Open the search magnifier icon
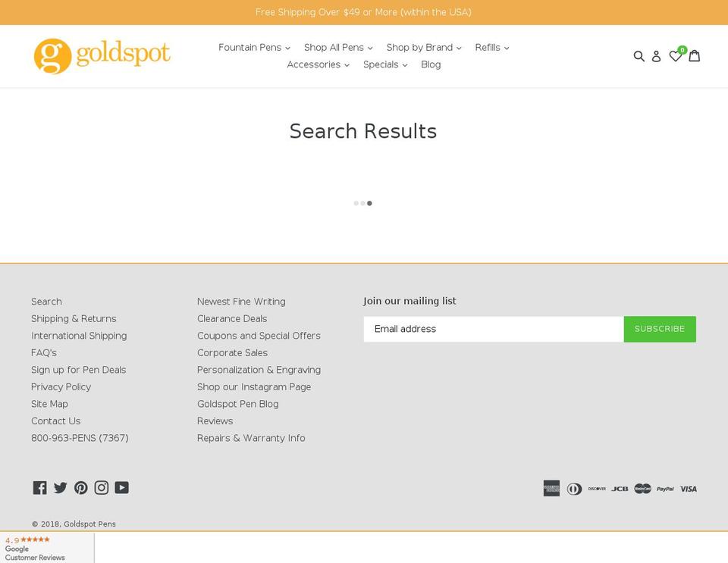This screenshot has height=563, width=728. 639,56
